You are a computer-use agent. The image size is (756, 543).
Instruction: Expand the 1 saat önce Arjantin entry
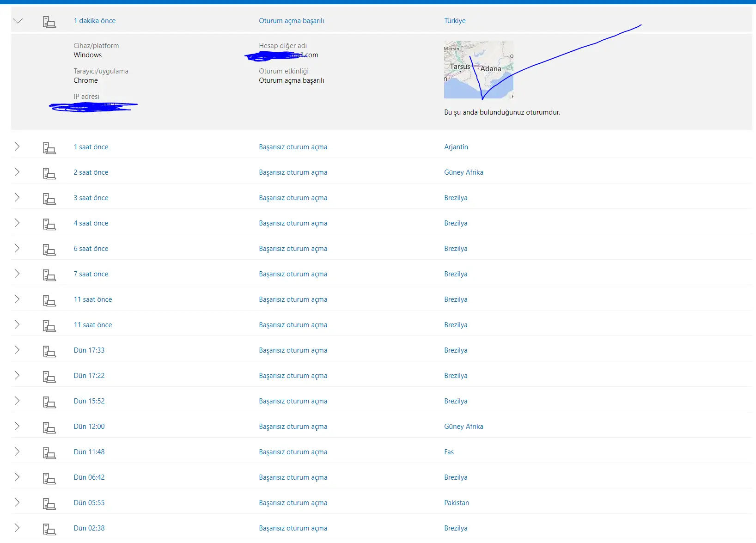click(x=17, y=146)
